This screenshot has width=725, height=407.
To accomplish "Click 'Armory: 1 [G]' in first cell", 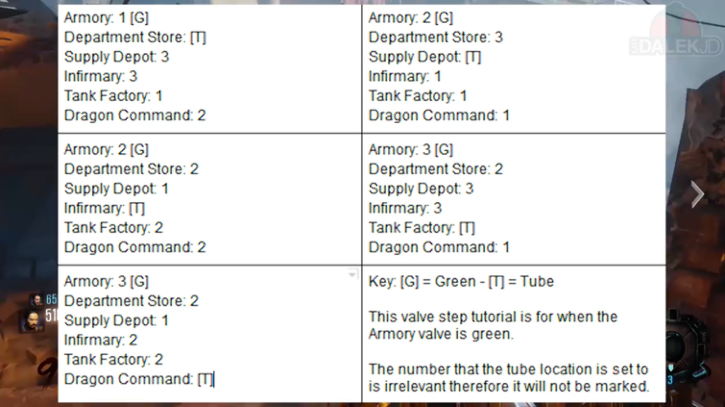I will click(106, 18).
